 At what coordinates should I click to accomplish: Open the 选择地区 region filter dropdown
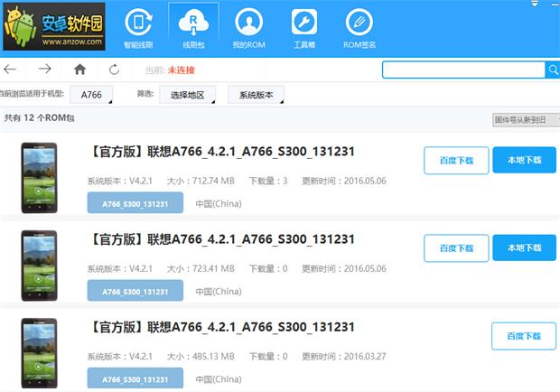coord(188,95)
